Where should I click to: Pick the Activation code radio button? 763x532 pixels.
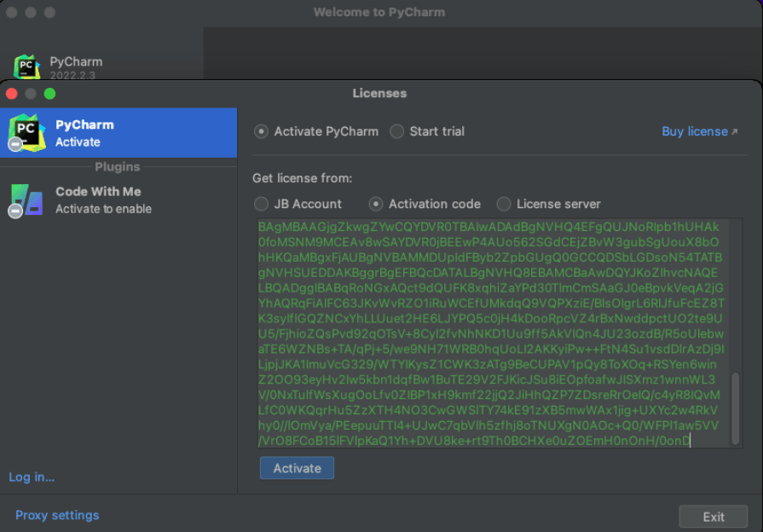[376, 204]
